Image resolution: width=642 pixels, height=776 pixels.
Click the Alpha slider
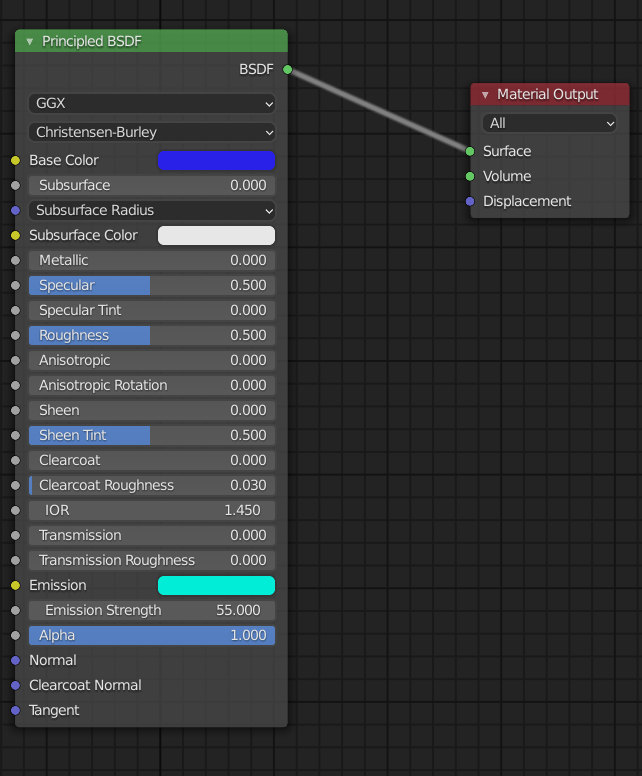click(152, 635)
